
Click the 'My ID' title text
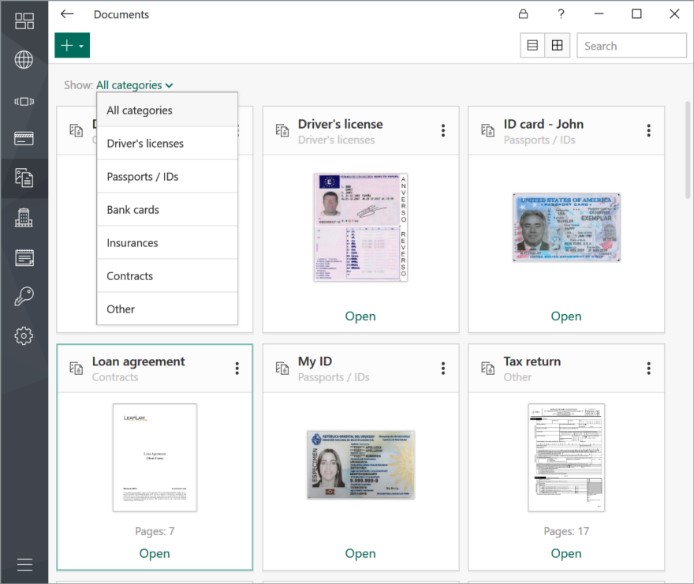point(315,362)
